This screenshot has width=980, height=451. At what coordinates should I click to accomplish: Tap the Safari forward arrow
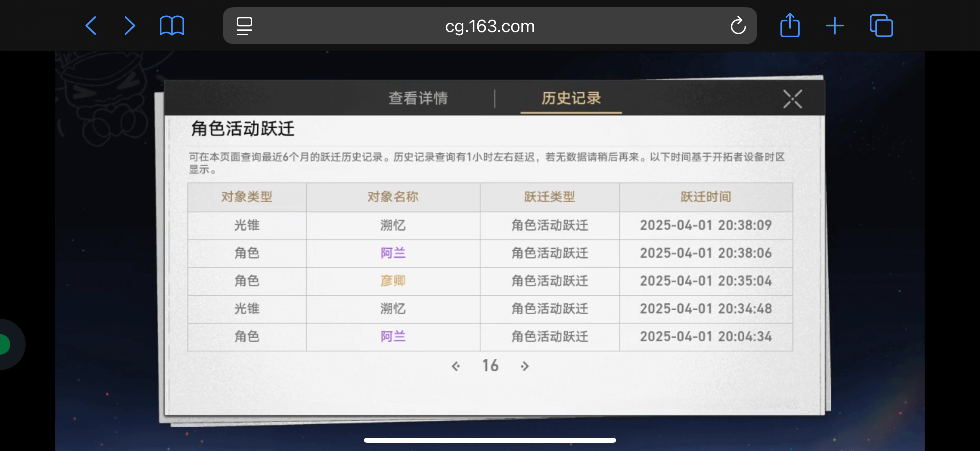pyautogui.click(x=130, y=26)
